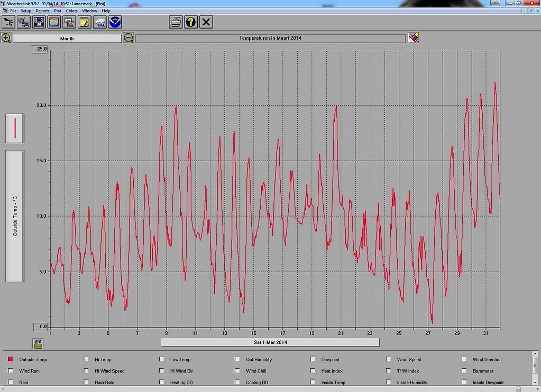Zoom out with the minus magnifier
The image size is (541, 392).
pos(129,38)
